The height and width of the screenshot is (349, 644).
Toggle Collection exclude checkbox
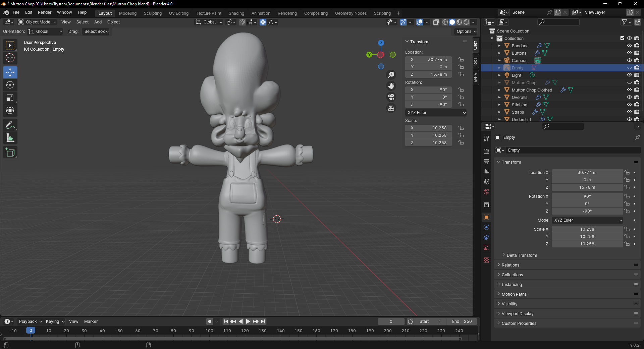pos(622,38)
